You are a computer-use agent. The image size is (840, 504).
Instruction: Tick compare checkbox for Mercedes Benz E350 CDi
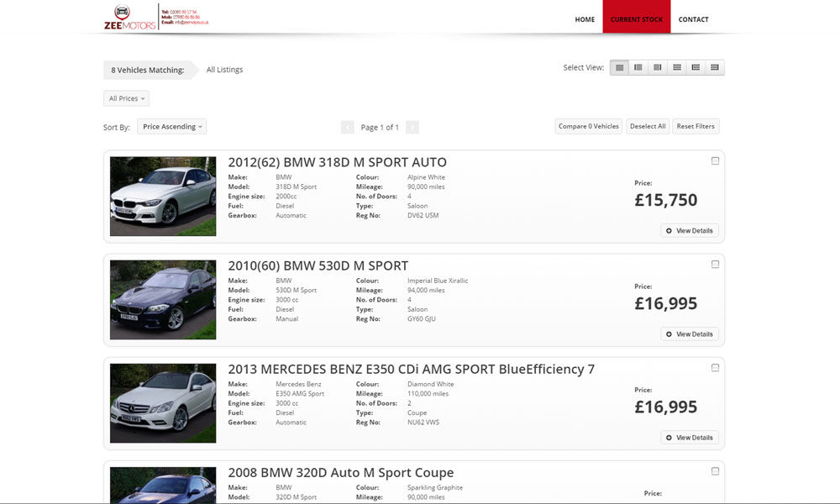point(715,367)
